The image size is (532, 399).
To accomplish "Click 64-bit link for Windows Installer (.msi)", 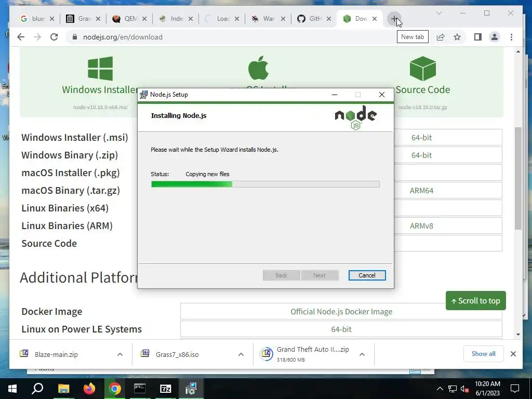I will pos(421,137).
